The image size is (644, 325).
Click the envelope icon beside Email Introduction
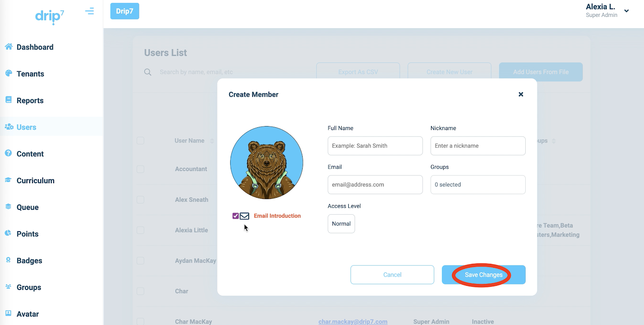244,216
